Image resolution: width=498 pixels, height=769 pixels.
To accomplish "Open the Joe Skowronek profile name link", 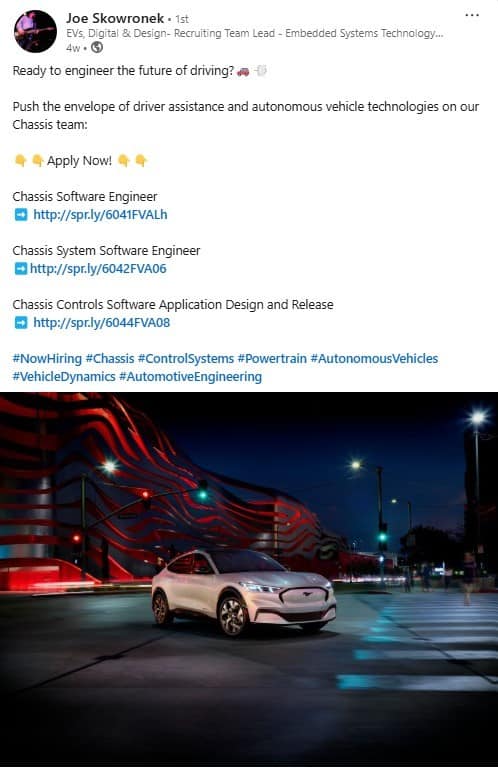I will pos(115,18).
